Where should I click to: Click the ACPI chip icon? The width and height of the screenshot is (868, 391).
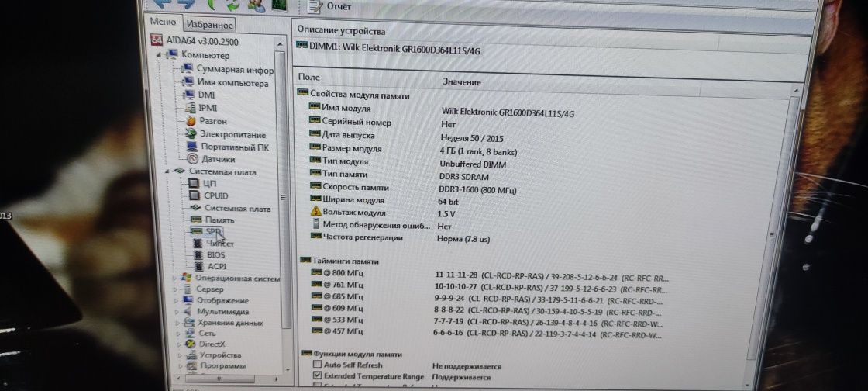point(198,266)
